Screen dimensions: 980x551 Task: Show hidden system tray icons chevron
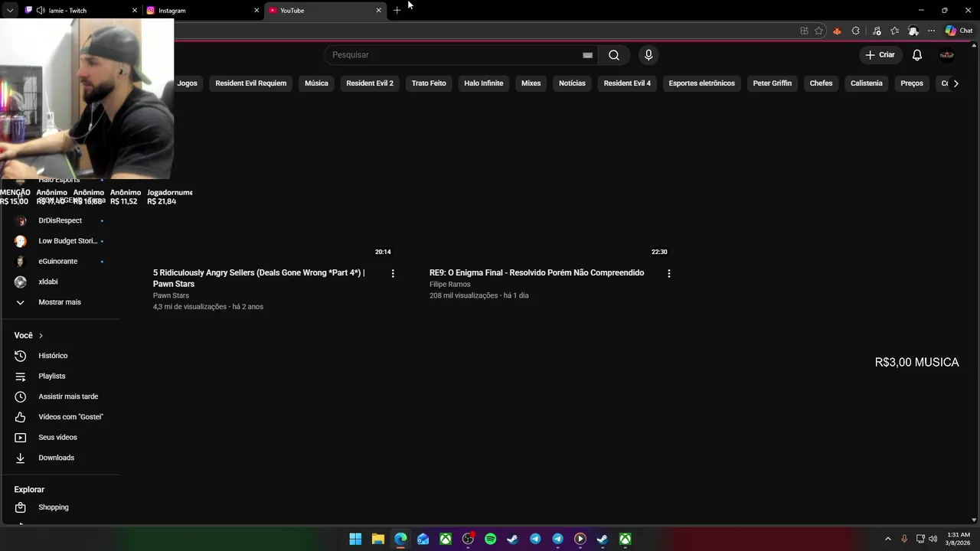888,539
